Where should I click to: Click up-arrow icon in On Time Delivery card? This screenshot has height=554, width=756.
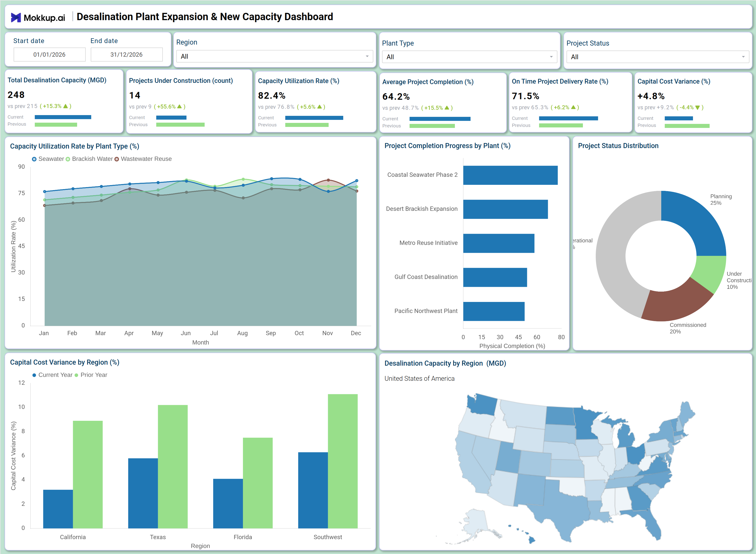point(574,107)
